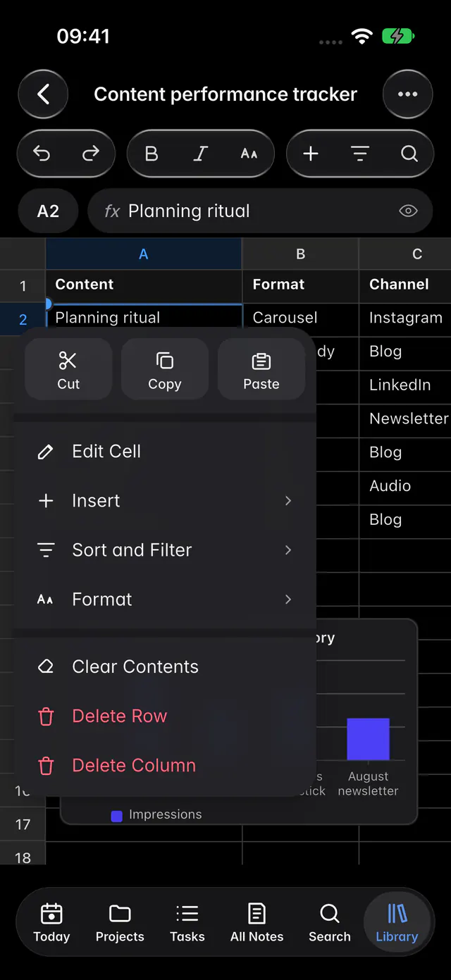Screen dimensions: 451x980
Task: Expand chevron next to Insert
Action: tap(288, 501)
